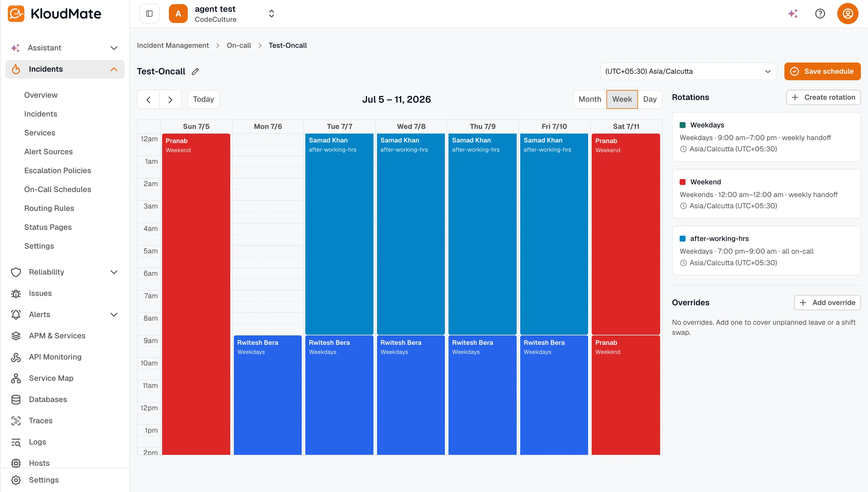Click the Traces icon
868x492 pixels.
coord(16,421)
